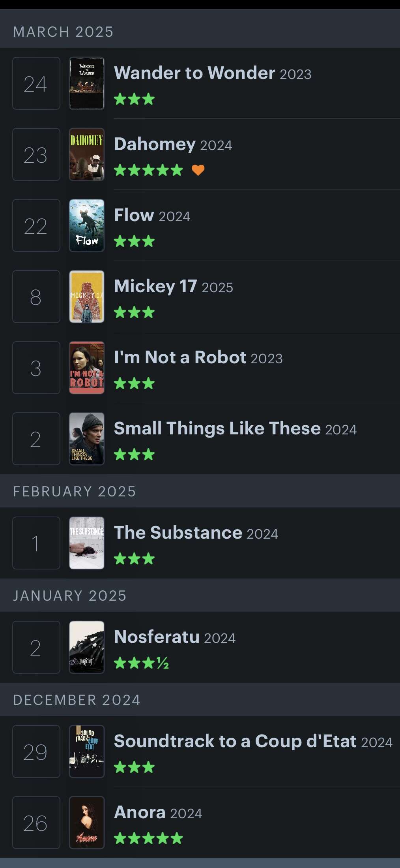Tap the day 26 box for Anora
This screenshot has height=868, width=400.
(x=36, y=823)
